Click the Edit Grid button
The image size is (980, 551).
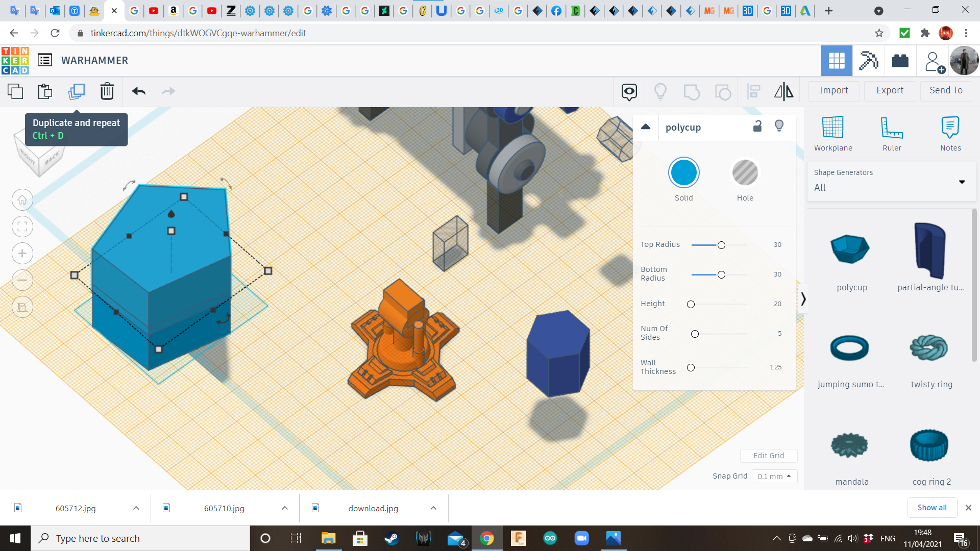[768, 456]
